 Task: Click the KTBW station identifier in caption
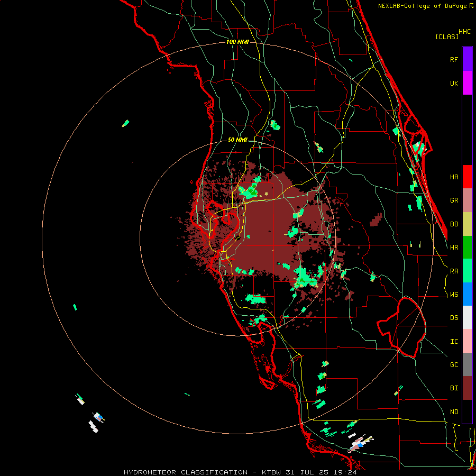click(271, 472)
